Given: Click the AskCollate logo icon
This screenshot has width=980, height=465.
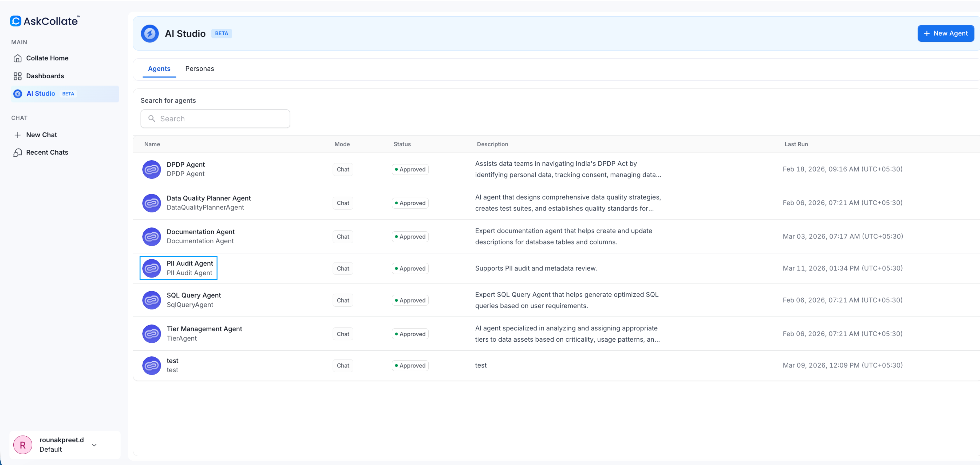Looking at the screenshot, I should point(16,21).
